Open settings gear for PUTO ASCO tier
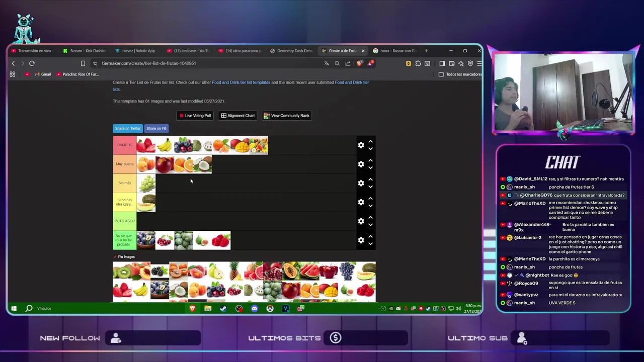This screenshot has width=644, height=362. pos(361,221)
